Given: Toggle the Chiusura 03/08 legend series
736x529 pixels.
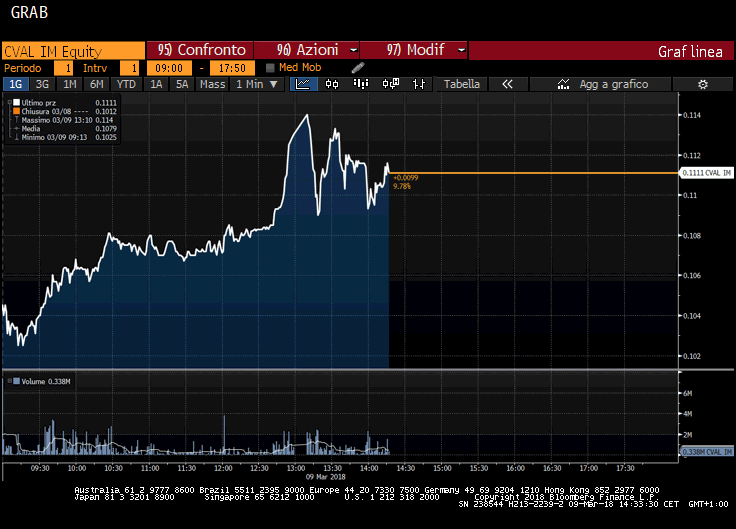Looking at the screenshot, I should [17, 111].
